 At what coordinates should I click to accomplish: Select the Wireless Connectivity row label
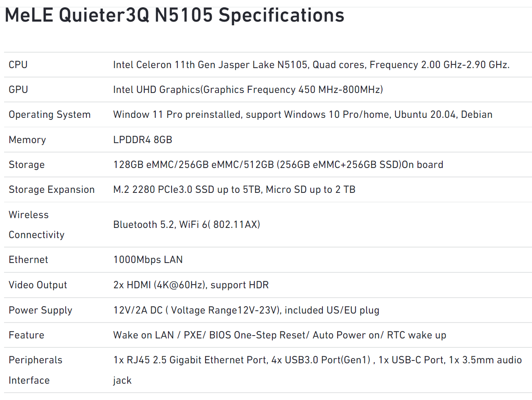click(x=37, y=225)
